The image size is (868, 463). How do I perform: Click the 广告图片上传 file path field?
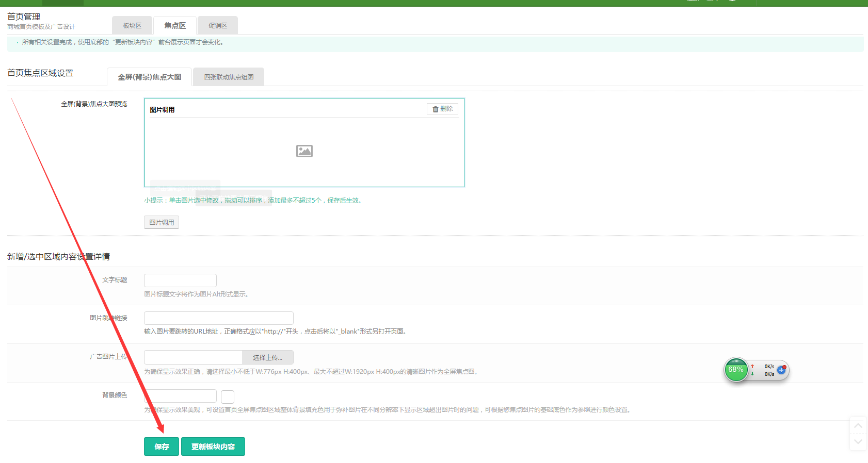point(193,357)
